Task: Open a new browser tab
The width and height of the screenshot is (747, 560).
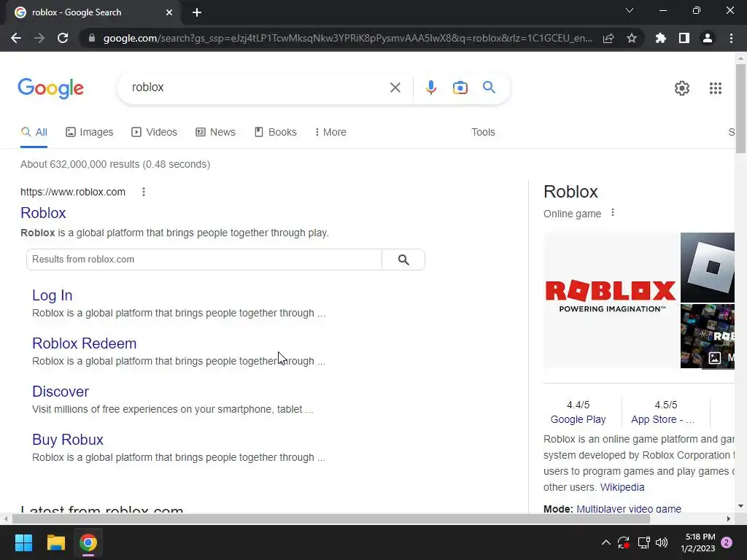Action: pyautogui.click(x=197, y=12)
